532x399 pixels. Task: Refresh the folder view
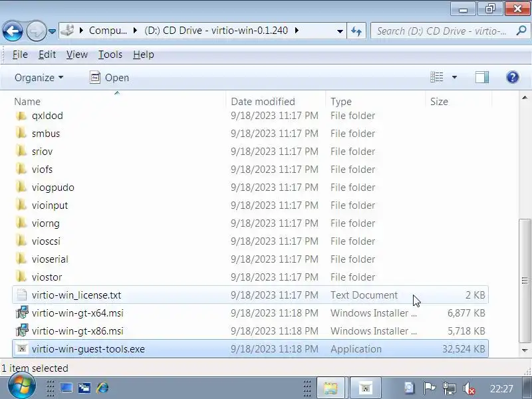[356, 31]
